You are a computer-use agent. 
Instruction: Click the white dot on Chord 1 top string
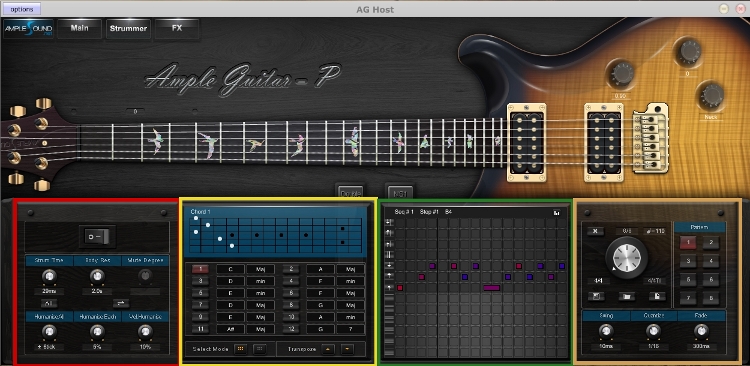click(196, 218)
